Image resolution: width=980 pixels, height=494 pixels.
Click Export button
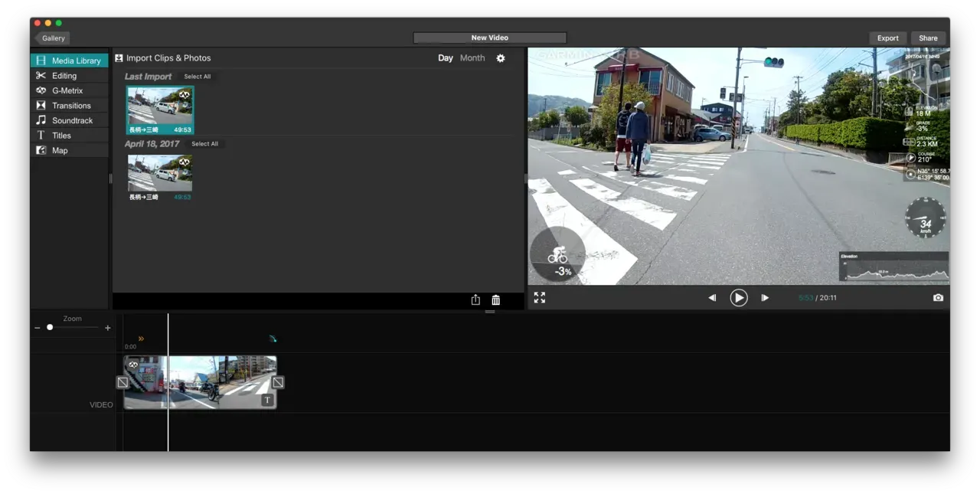[x=887, y=38]
